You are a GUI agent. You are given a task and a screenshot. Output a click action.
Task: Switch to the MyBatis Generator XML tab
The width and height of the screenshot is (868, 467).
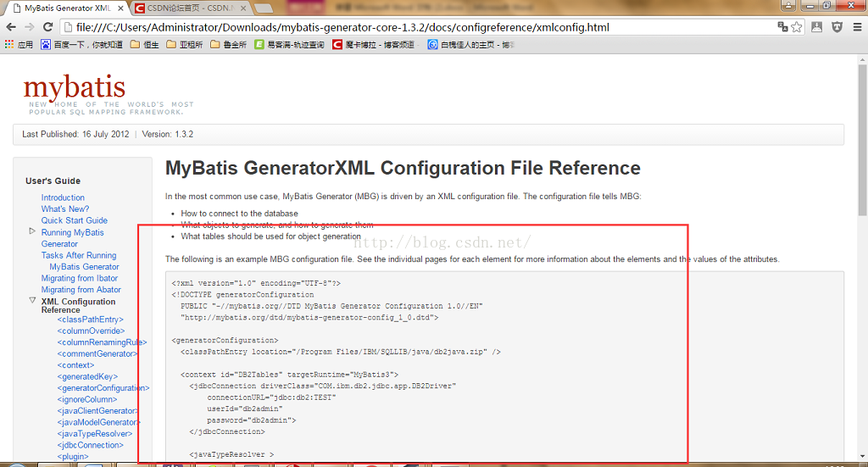(x=68, y=8)
